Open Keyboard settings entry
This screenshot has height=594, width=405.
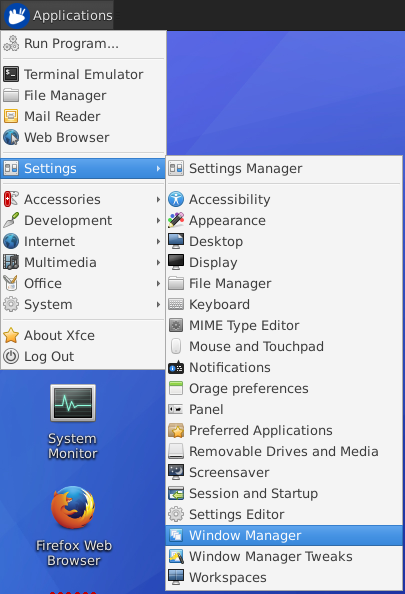[x=284, y=305]
